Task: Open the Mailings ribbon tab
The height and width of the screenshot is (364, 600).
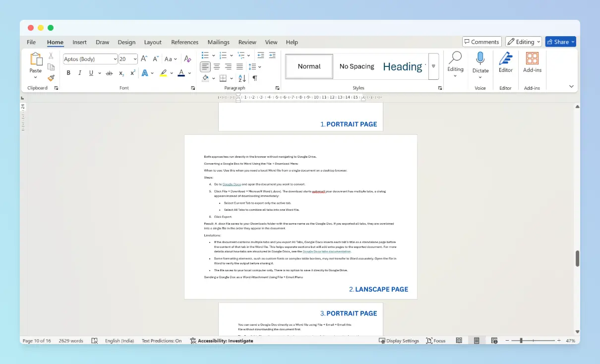Action: point(218,42)
